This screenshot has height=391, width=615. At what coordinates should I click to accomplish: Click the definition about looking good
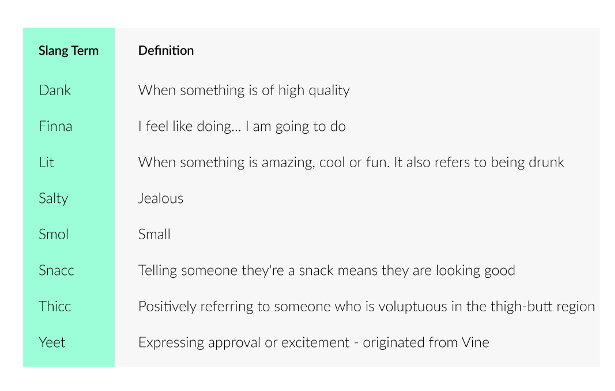pyautogui.click(x=327, y=271)
